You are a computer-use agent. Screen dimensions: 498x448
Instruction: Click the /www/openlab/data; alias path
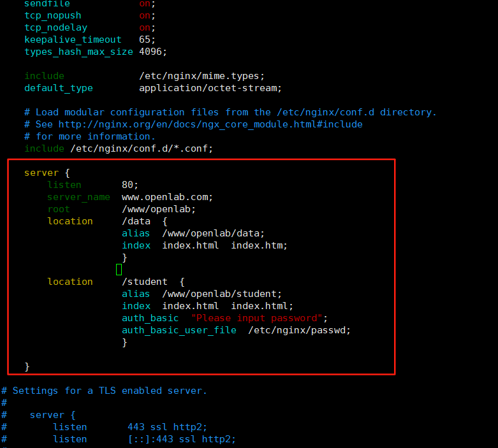pos(213,233)
